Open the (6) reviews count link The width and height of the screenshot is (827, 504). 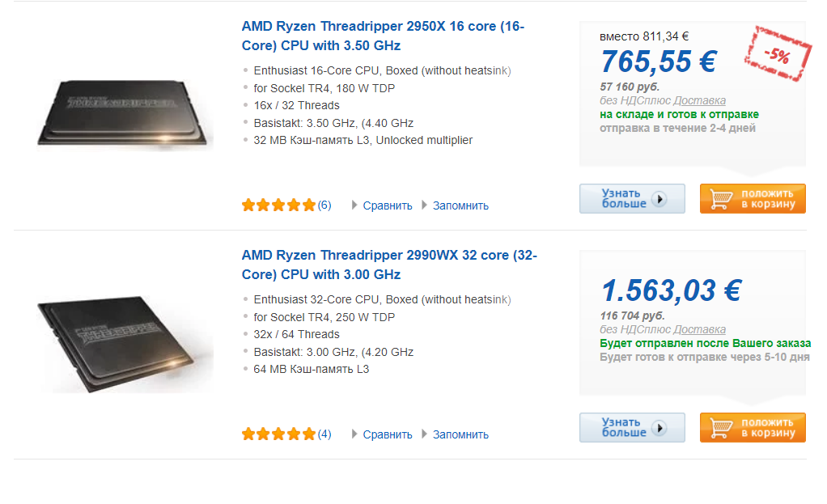click(x=324, y=205)
